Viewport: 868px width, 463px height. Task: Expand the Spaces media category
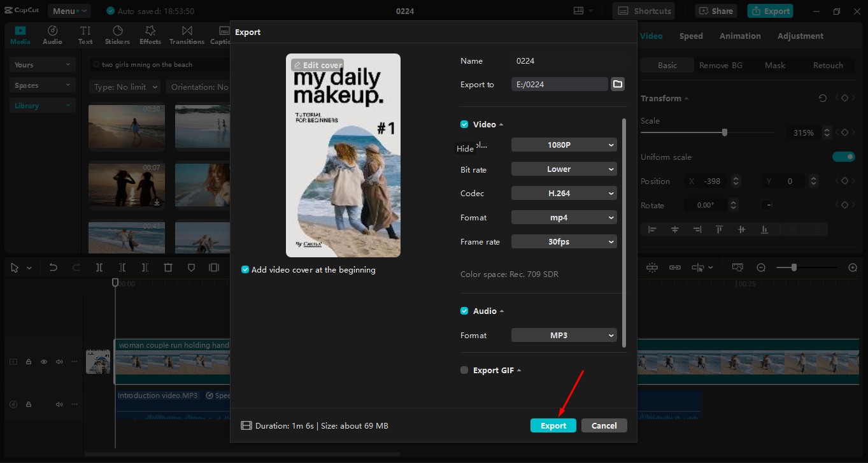43,85
